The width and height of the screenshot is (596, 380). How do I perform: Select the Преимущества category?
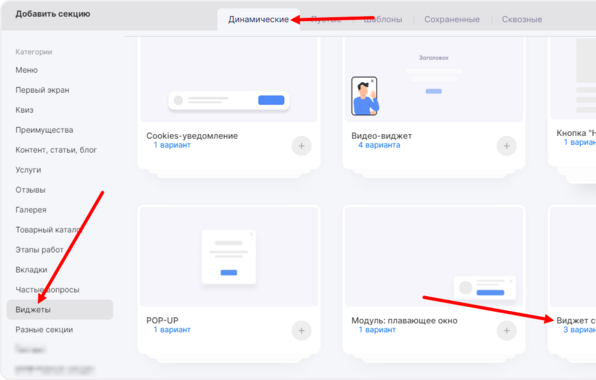click(x=44, y=130)
